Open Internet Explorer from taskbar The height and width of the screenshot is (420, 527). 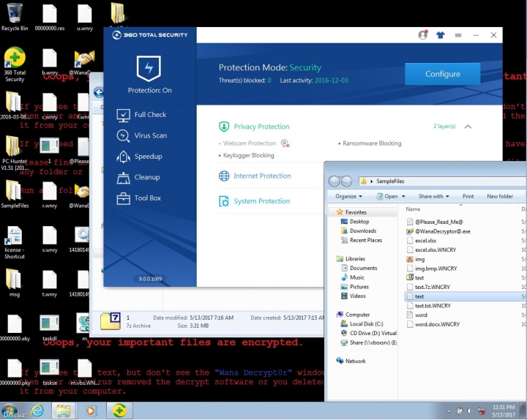37,411
